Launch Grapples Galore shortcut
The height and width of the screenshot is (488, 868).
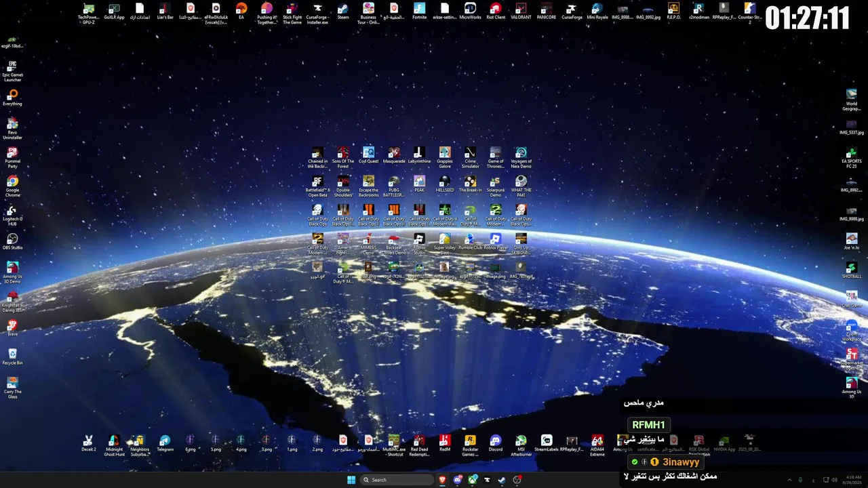[445, 157]
